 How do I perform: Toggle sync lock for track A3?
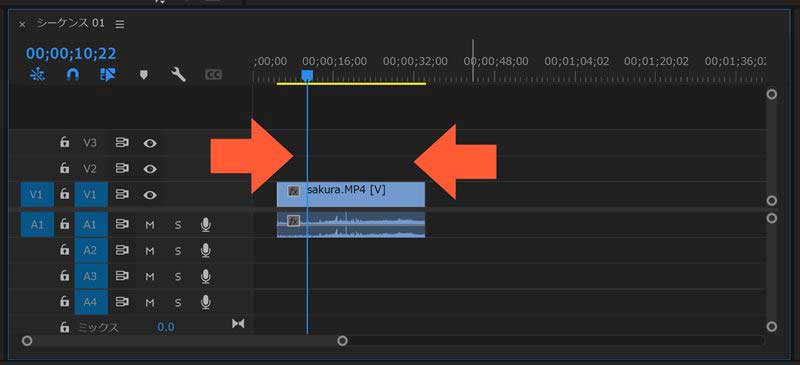[121, 276]
